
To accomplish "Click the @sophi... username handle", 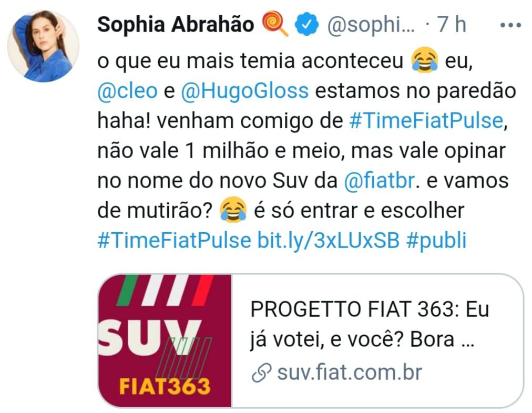I will [x=371, y=25].
